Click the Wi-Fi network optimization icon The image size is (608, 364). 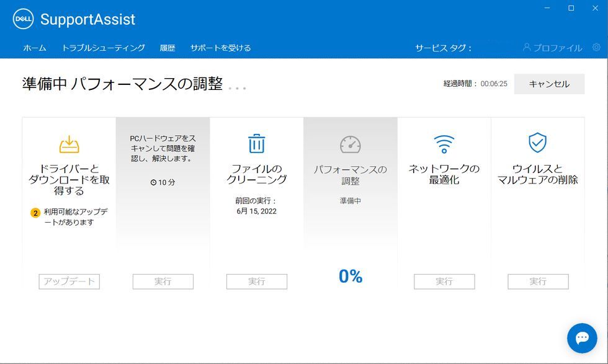click(444, 144)
